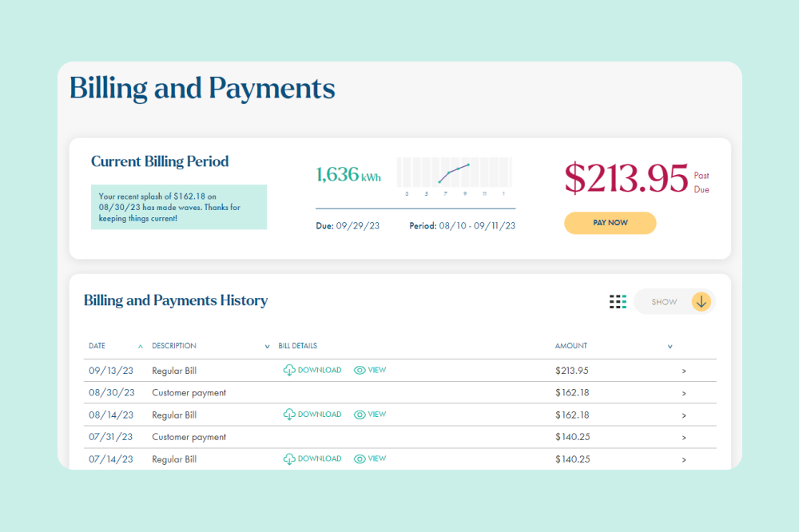Download the 08/14/23 Regular Bill
Viewport: 799px width, 532px height.
[312, 415]
